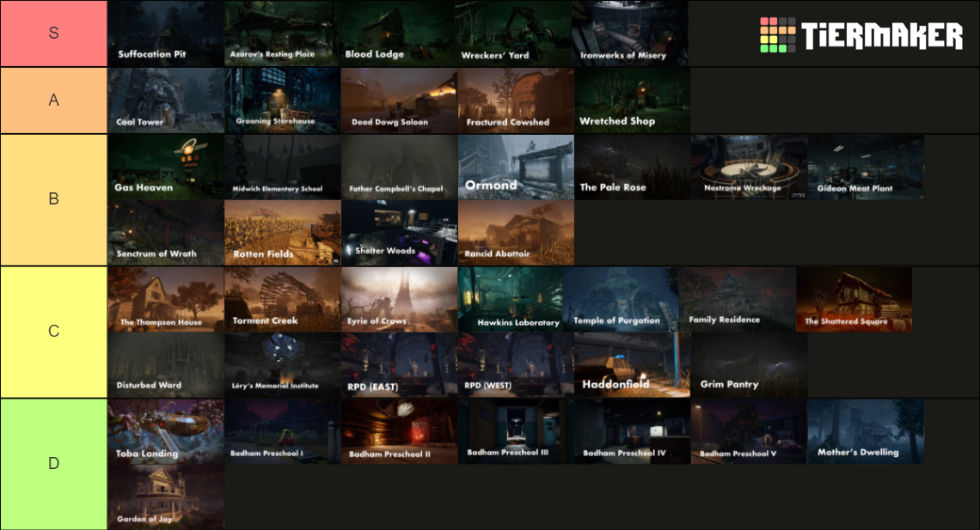Click the Ormond map thumbnail
The image size is (980, 530).
(515, 167)
